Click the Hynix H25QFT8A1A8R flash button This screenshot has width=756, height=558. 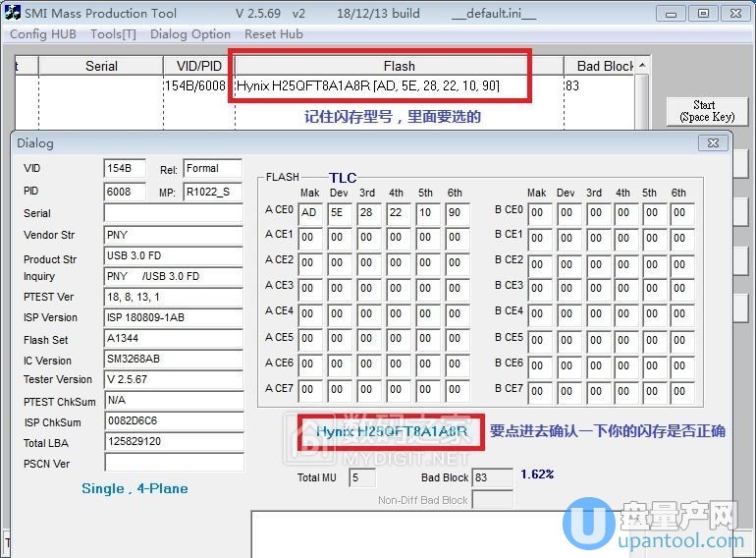391,431
